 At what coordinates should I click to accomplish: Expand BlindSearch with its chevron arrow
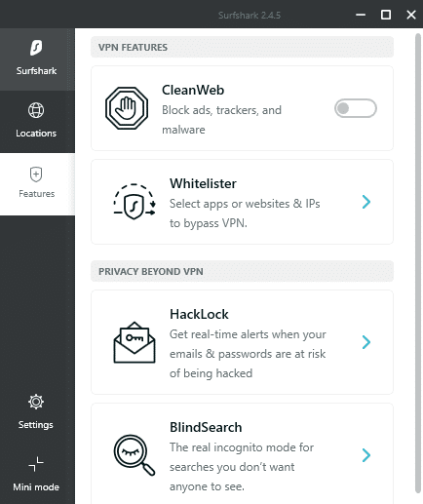click(366, 455)
